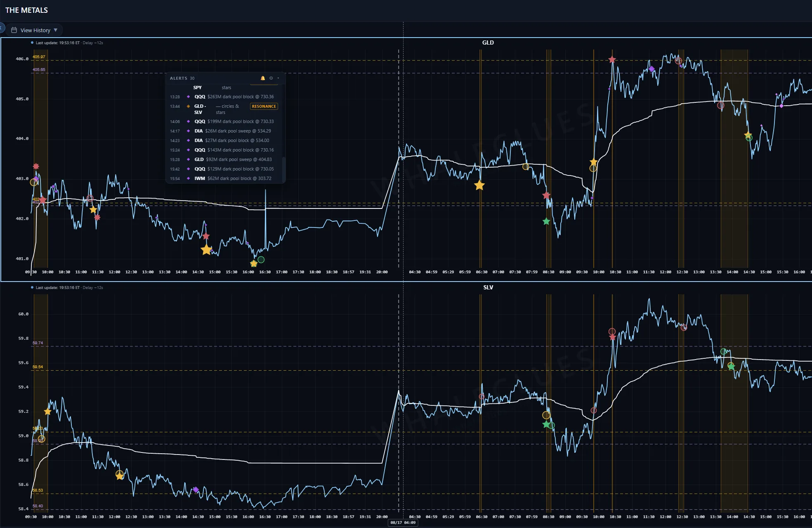
Task: Click the GLD chart Last update status
Action: click(x=67, y=43)
